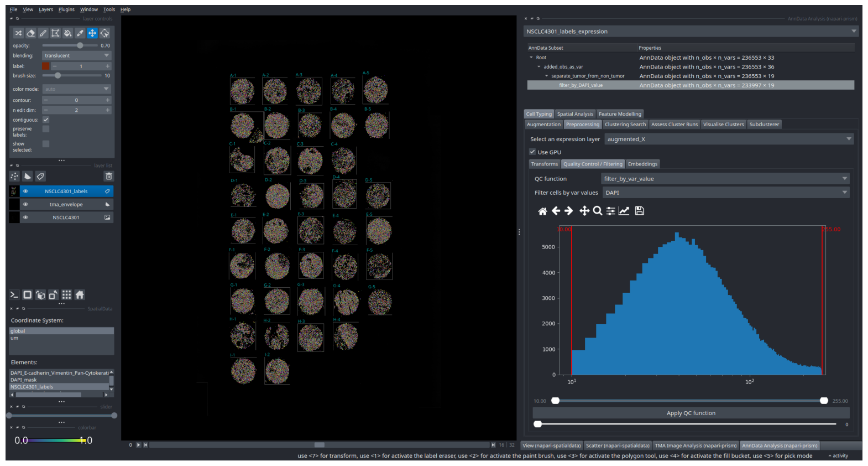This screenshot has height=466, width=868.
Task: Toggle grid mode view
Action: [x=66, y=295]
